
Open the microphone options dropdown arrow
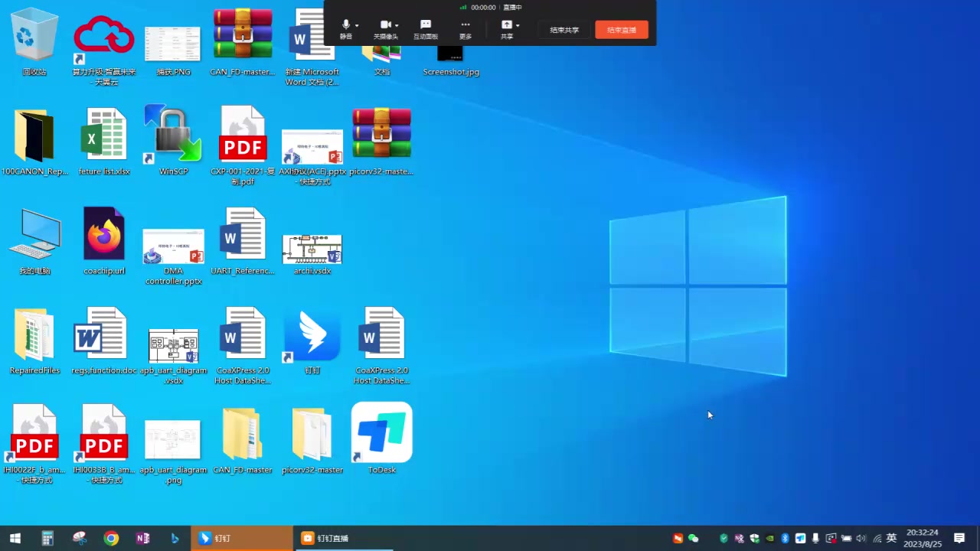click(x=357, y=25)
